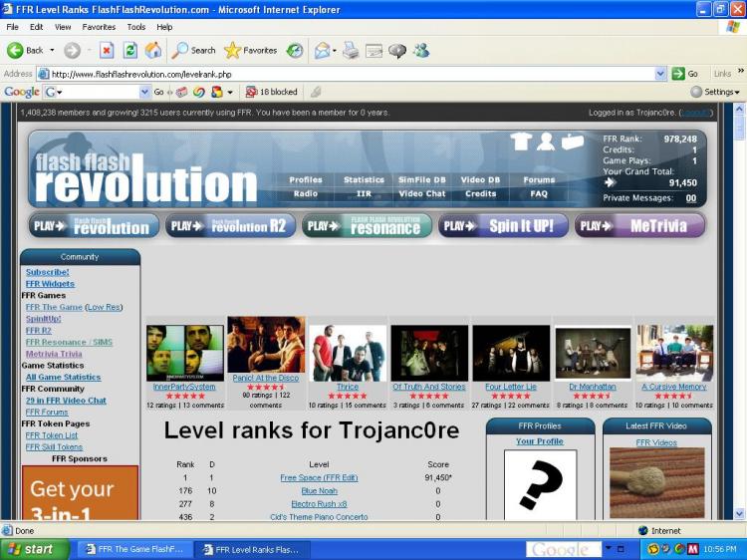747x560 pixels.
Task: Open Google search box dropdown arrow
Action: tap(144, 92)
